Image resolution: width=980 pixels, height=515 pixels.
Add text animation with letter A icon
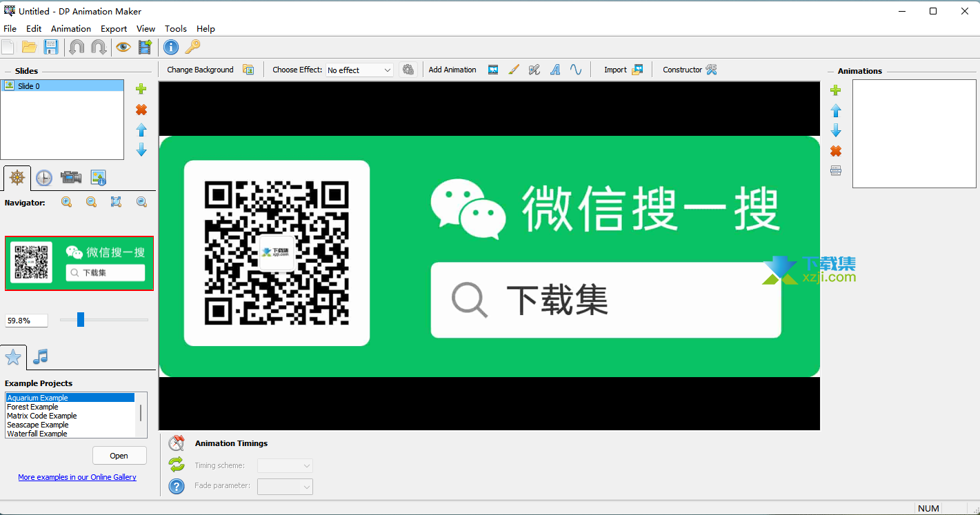coord(555,70)
